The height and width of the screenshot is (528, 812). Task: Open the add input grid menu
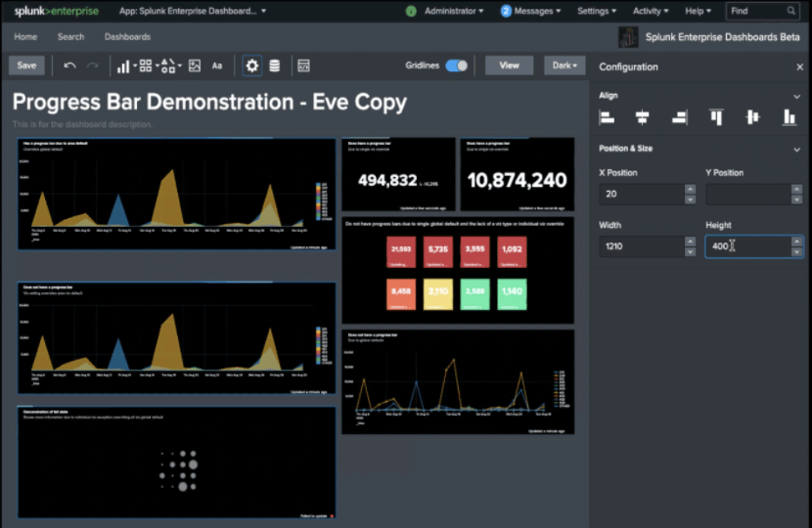click(148, 66)
